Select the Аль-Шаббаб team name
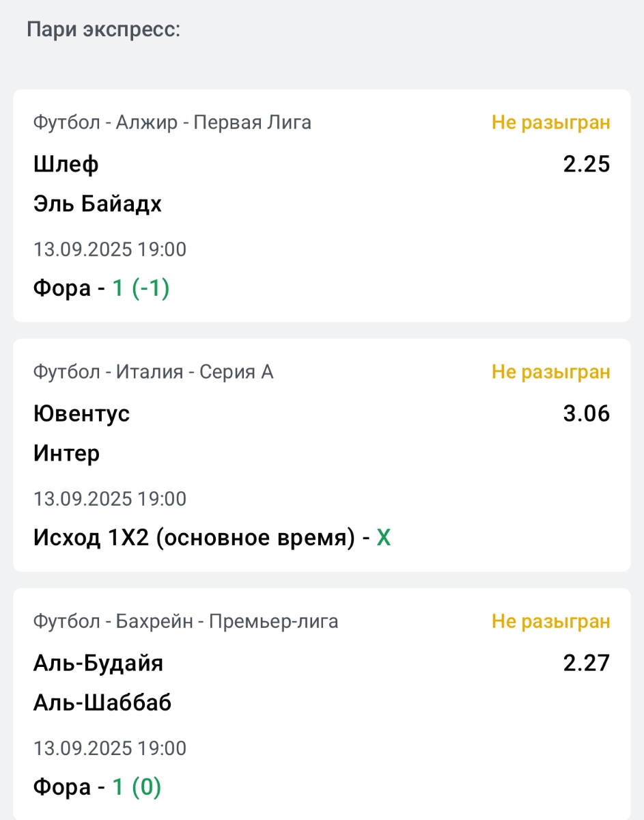This screenshot has width=644, height=820. tap(102, 702)
